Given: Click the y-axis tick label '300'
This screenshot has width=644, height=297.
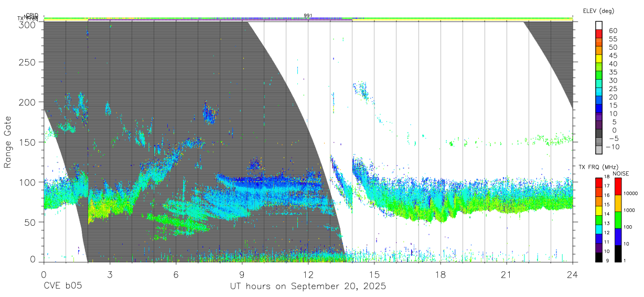Looking at the screenshot, I should click(x=27, y=24).
